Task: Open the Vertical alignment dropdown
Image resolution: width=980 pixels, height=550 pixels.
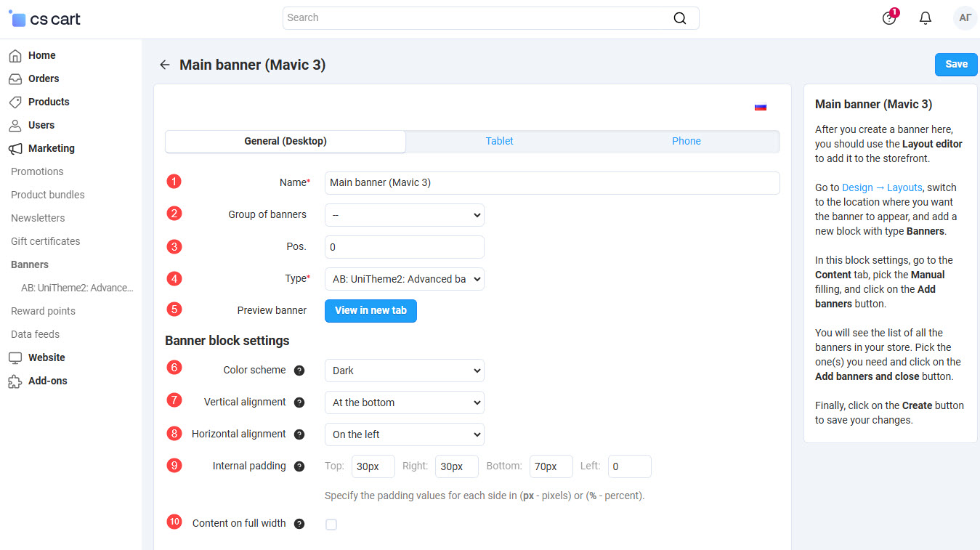Action: click(x=405, y=403)
